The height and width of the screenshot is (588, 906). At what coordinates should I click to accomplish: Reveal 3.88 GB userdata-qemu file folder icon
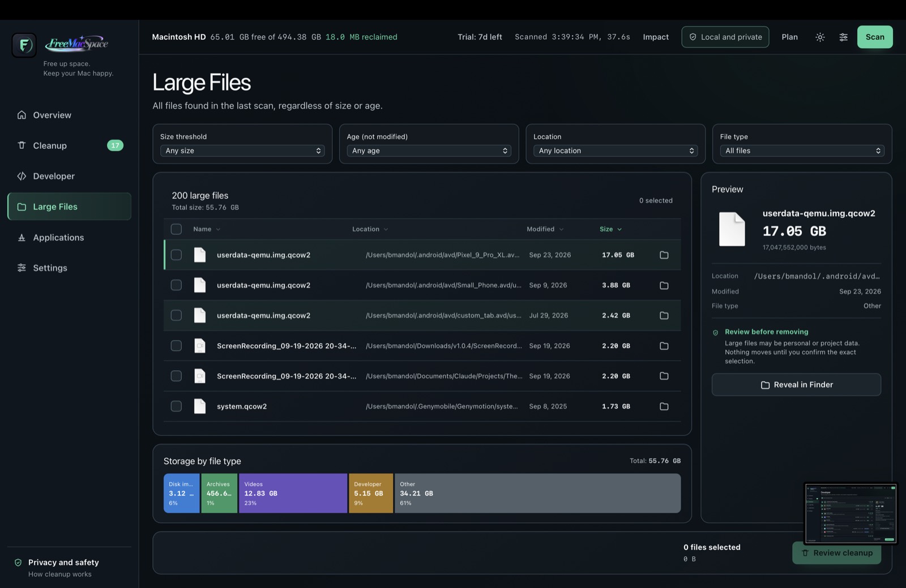click(x=664, y=286)
